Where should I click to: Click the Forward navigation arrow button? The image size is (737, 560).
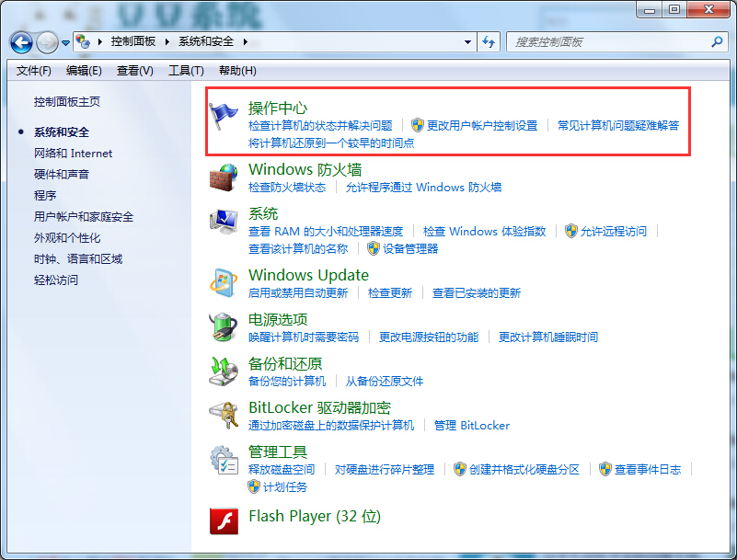[x=47, y=42]
